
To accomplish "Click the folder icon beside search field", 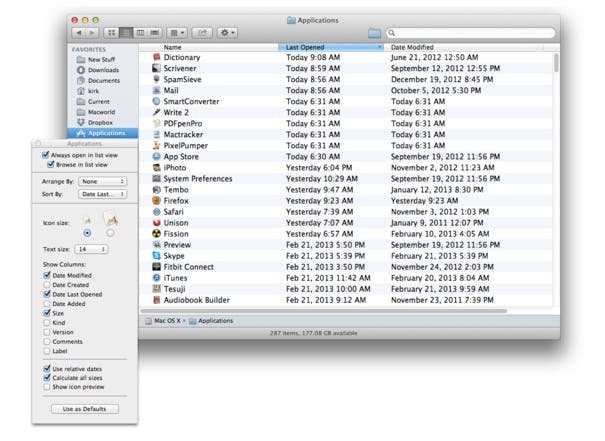I will pos(374,33).
